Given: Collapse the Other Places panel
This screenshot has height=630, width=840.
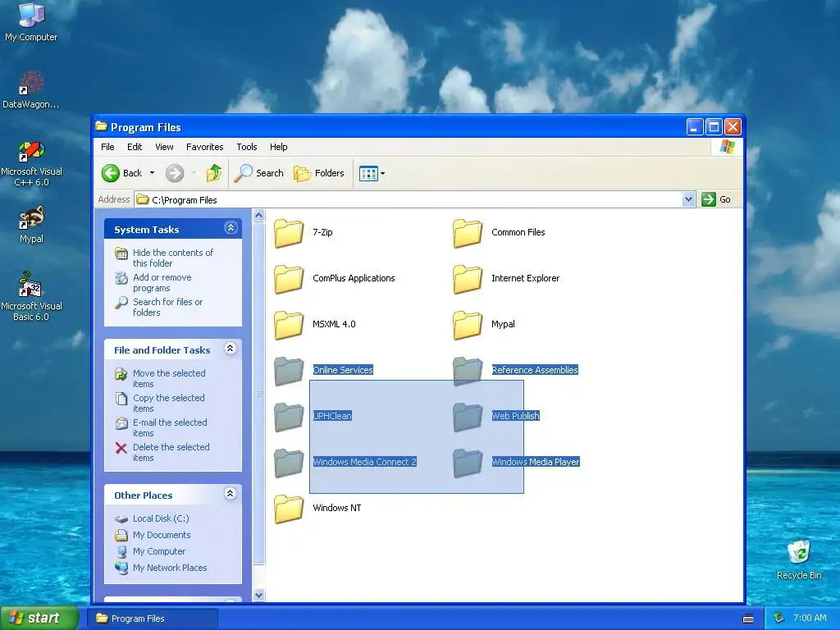Looking at the screenshot, I should point(231,493).
